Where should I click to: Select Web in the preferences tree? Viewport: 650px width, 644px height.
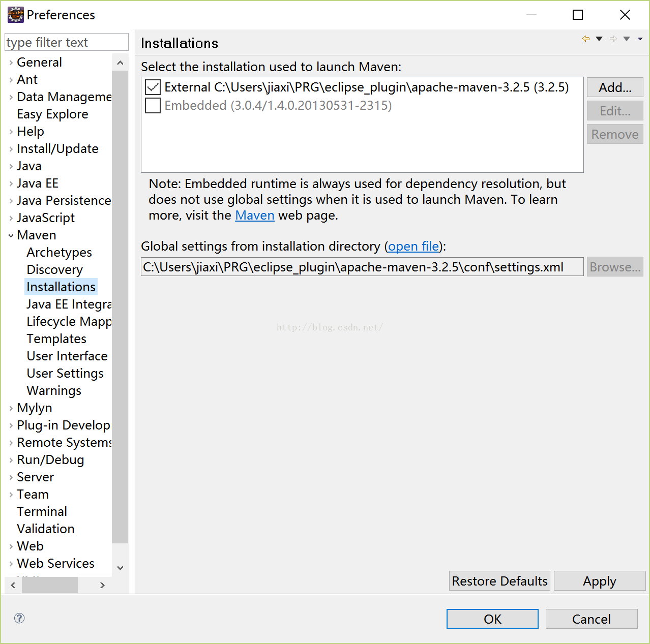(x=30, y=546)
